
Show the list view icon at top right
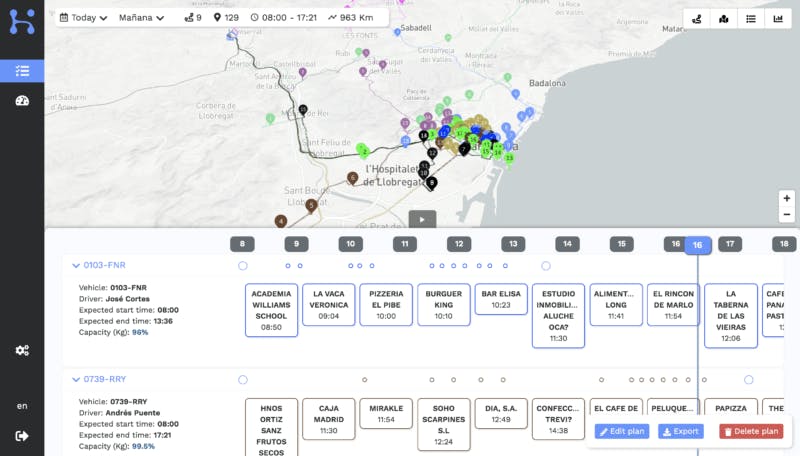(751, 18)
